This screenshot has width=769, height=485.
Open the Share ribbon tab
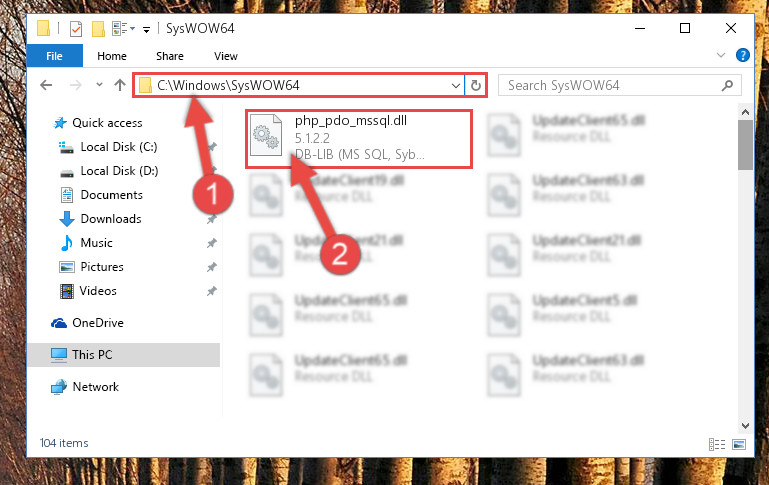tap(170, 56)
